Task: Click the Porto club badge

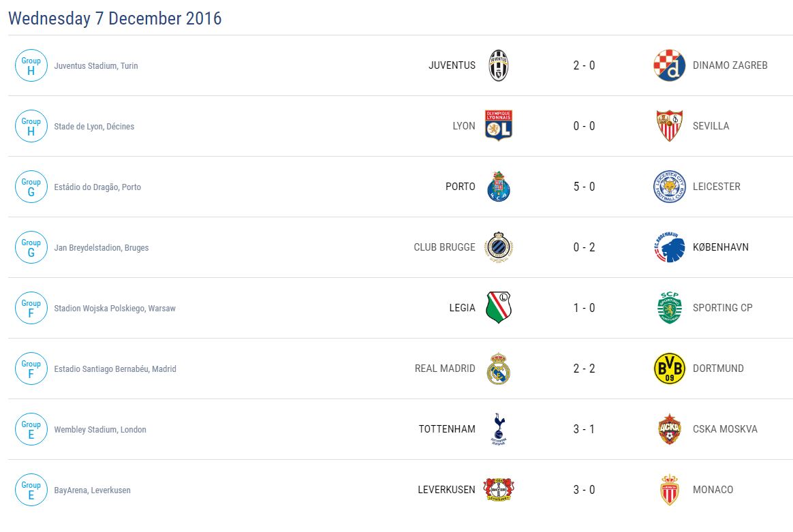Action: [x=498, y=187]
